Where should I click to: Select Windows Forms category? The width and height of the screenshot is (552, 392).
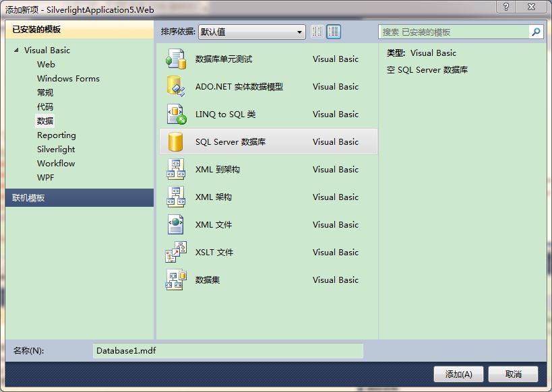click(x=68, y=79)
